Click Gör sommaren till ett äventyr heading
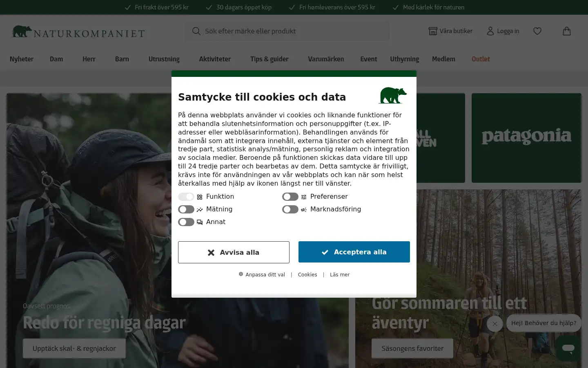 click(x=449, y=313)
